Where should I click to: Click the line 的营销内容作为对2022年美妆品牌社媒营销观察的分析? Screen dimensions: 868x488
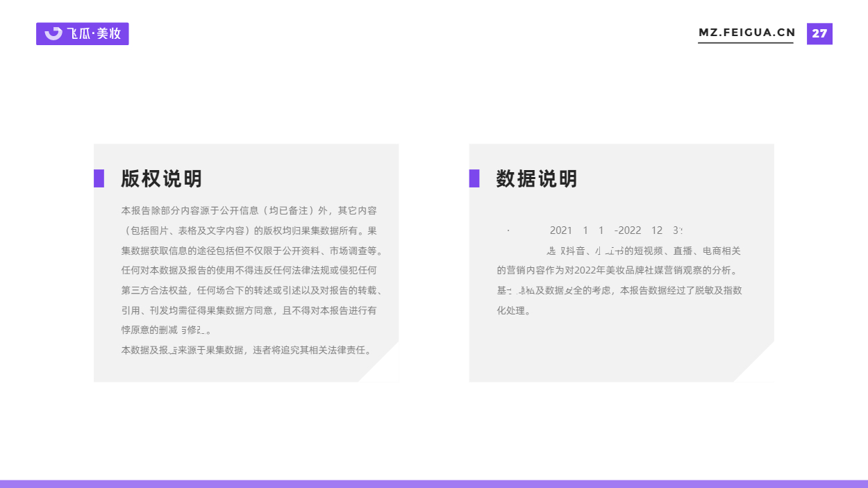click(x=619, y=270)
